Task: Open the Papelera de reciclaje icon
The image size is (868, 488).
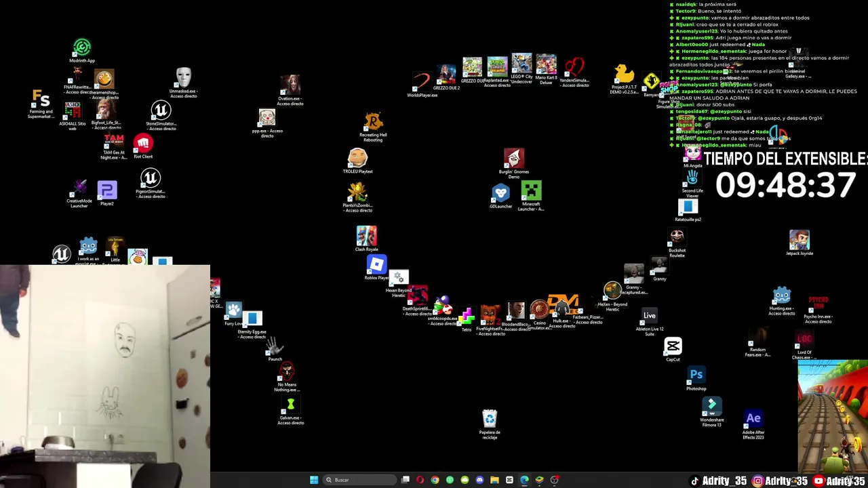Action: click(489, 424)
